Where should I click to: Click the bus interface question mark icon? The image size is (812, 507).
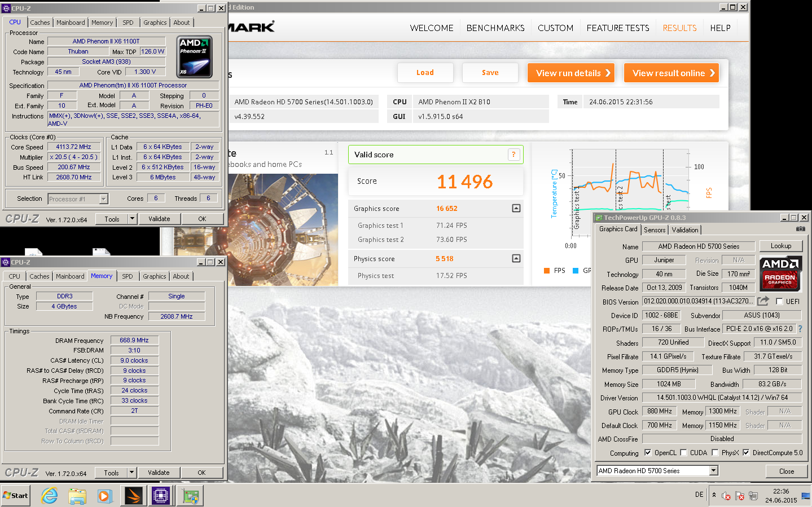pos(800,329)
